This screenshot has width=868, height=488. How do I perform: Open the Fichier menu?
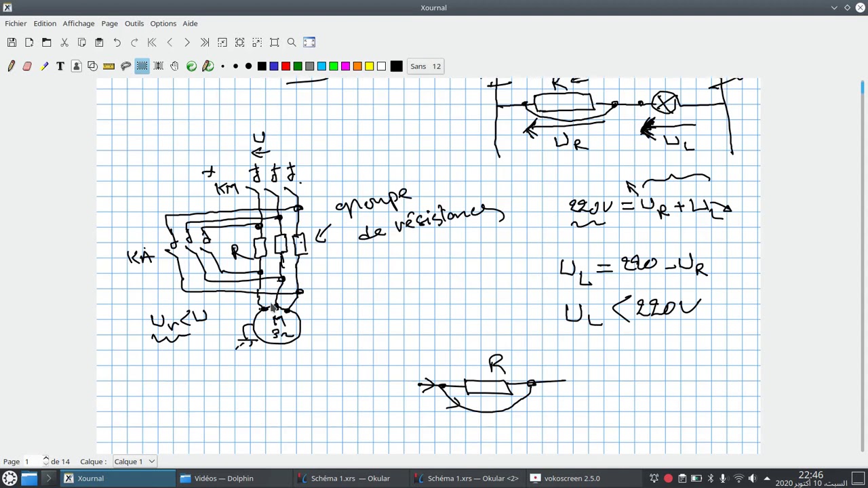16,24
